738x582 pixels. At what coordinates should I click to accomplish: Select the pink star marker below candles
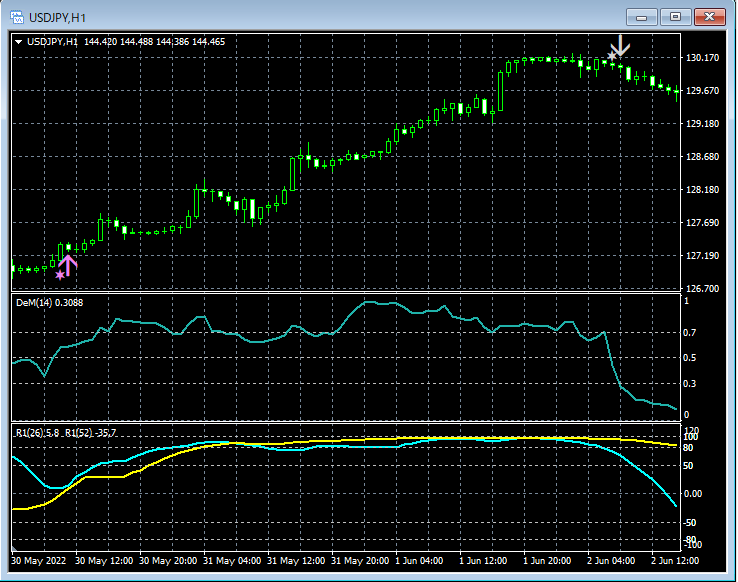coord(60,274)
